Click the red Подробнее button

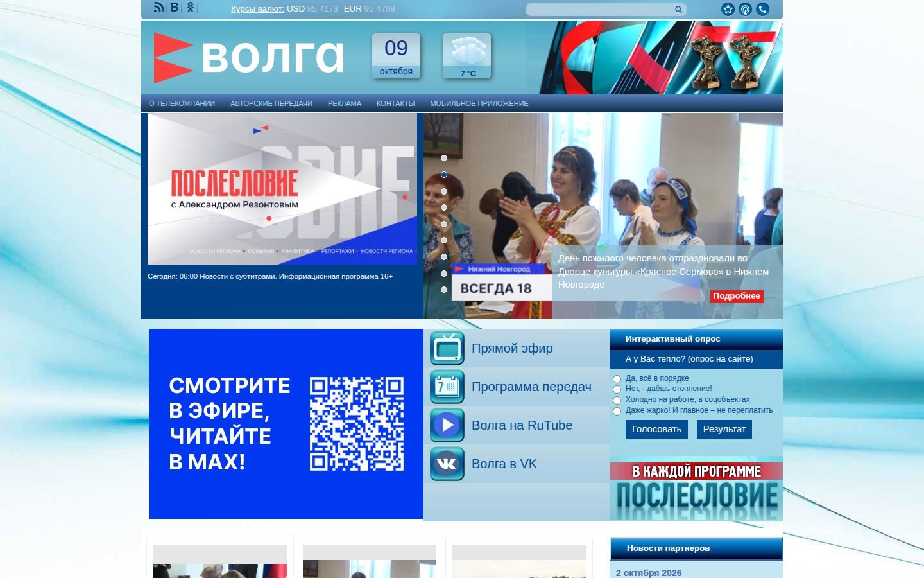pyautogui.click(x=737, y=296)
